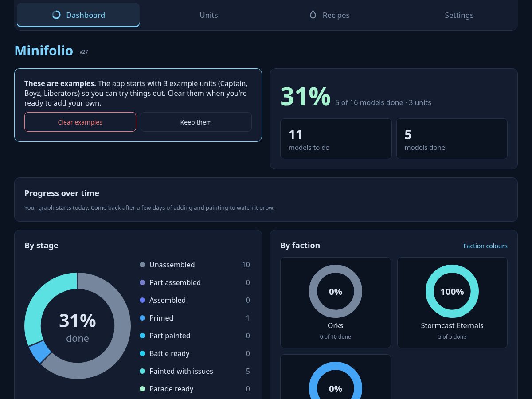Click the Assembled legend dot

(x=142, y=300)
